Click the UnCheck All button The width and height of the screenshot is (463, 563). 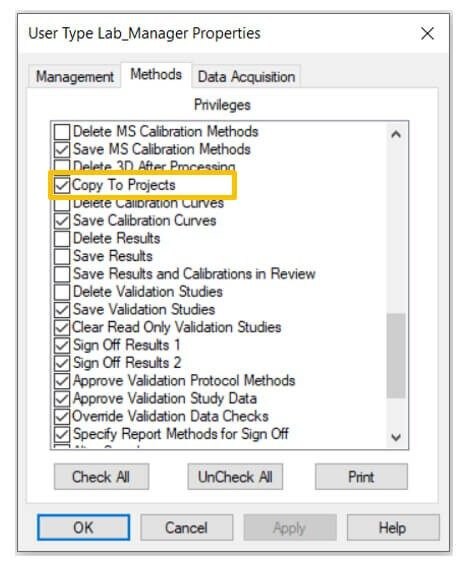click(235, 477)
